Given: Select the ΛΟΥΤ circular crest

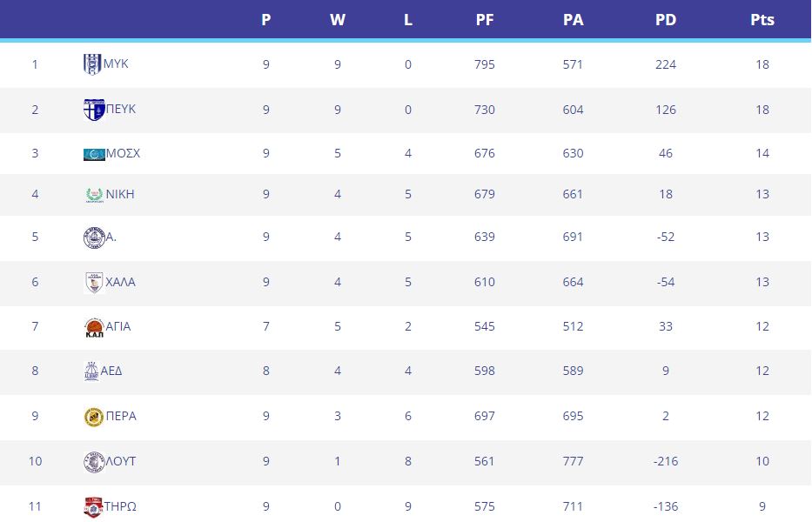Looking at the screenshot, I should click(94, 462).
